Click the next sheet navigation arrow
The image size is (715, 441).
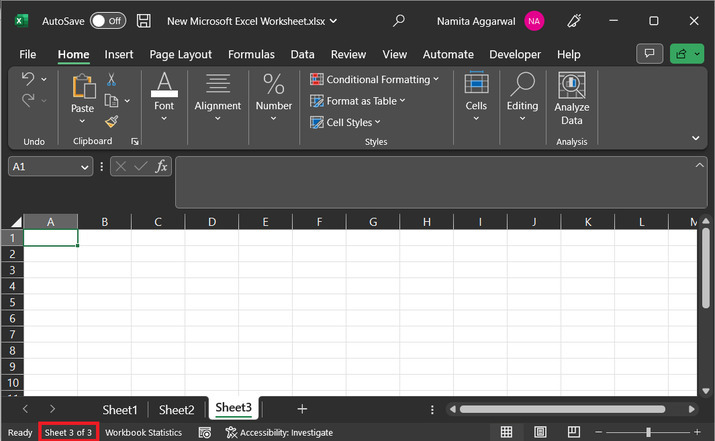coord(52,409)
